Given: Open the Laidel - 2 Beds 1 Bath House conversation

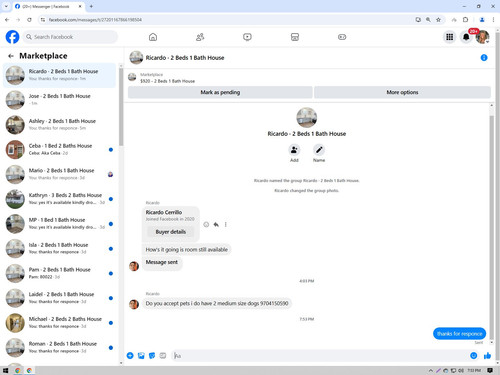Looking at the screenshot, I should pyautogui.click(x=59, y=298).
